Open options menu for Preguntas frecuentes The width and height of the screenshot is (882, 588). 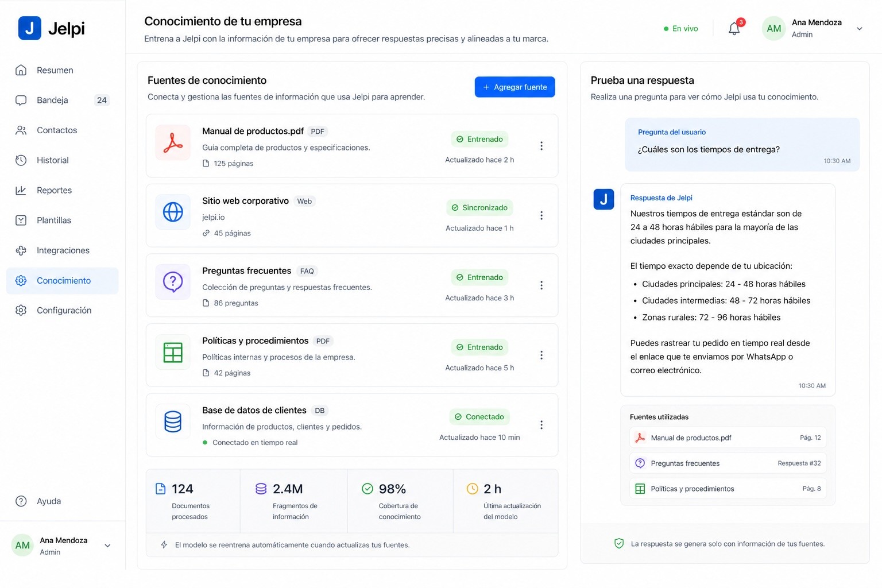(541, 285)
